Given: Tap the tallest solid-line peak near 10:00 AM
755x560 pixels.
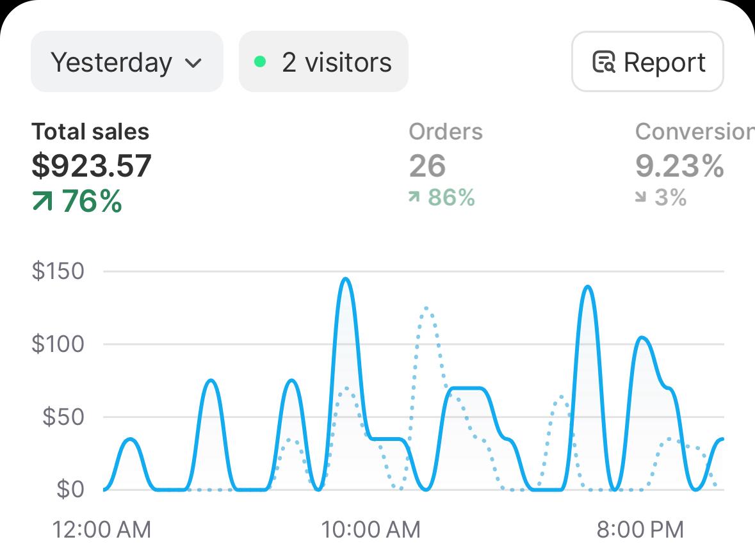Looking at the screenshot, I should 346,279.
